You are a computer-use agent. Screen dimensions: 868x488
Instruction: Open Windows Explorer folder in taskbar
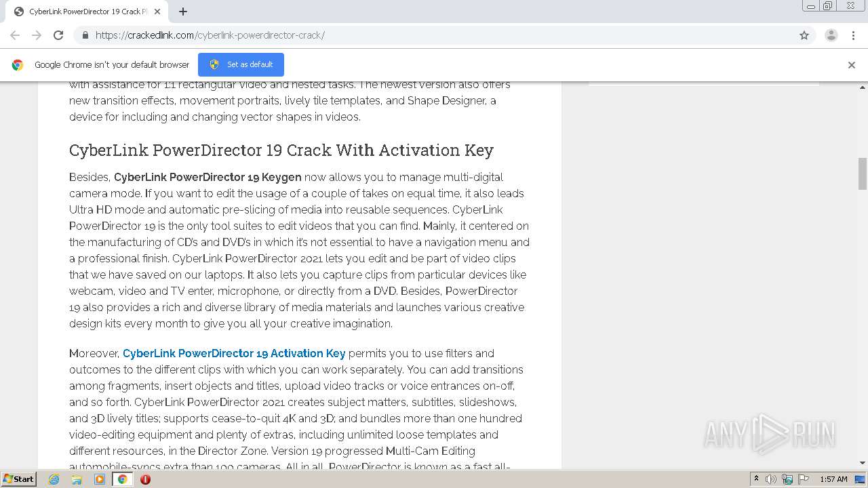(77, 479)
